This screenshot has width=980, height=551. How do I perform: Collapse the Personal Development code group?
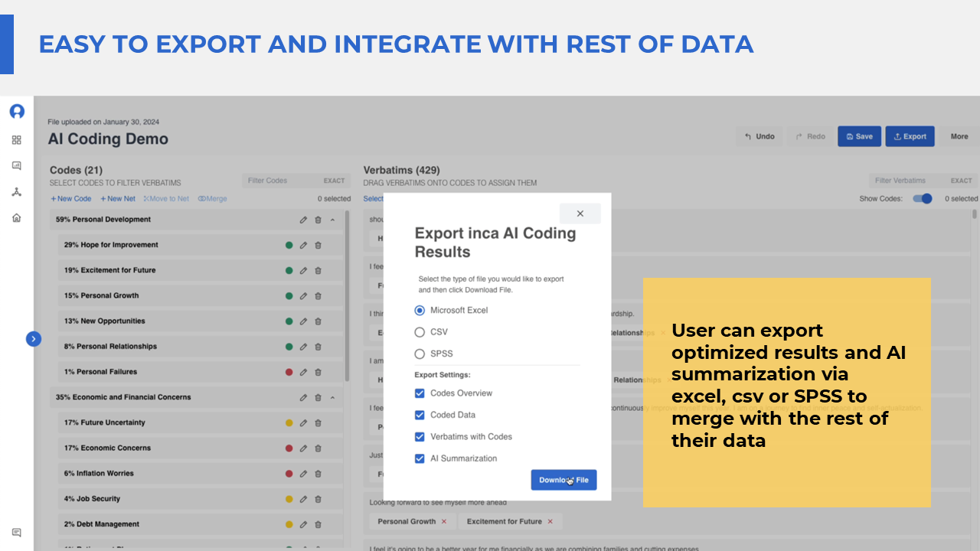(333, 220)
